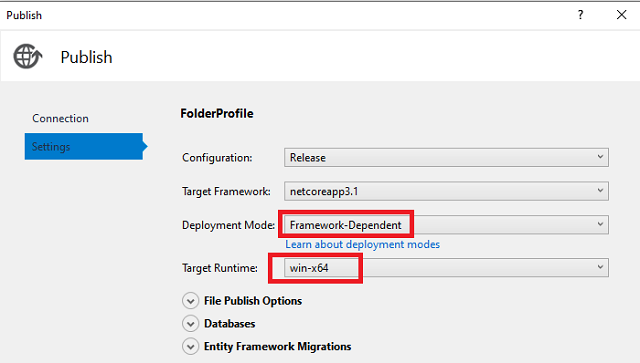Click the Deployment Mode: label
The image size is (640, 363).
228,225
